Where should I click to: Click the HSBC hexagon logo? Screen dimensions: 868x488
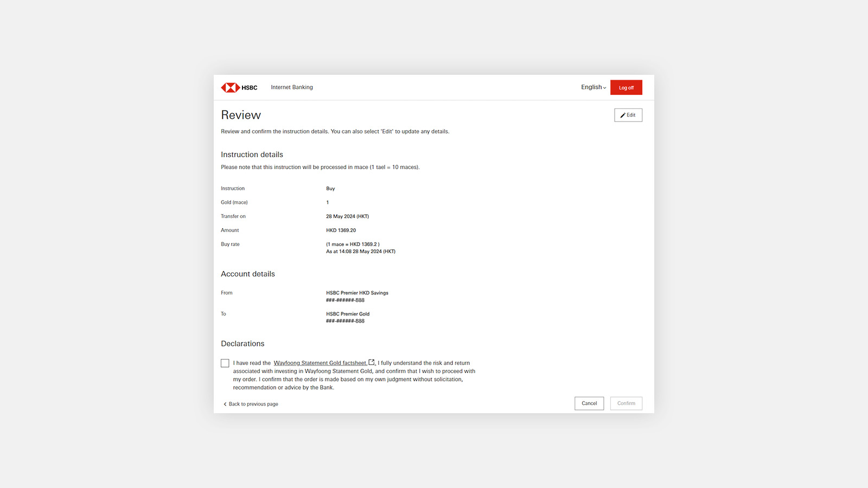click(x=231, y=88)
